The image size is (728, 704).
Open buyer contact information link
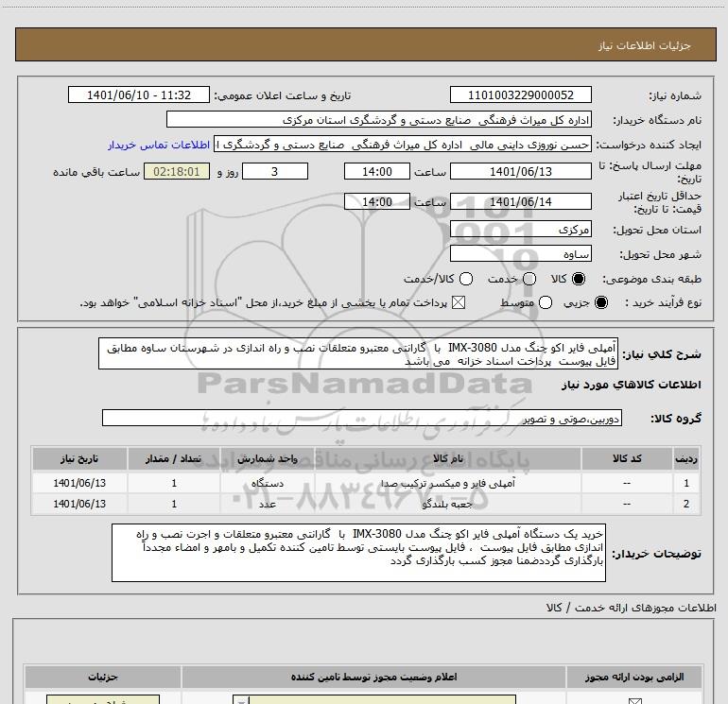159,146
